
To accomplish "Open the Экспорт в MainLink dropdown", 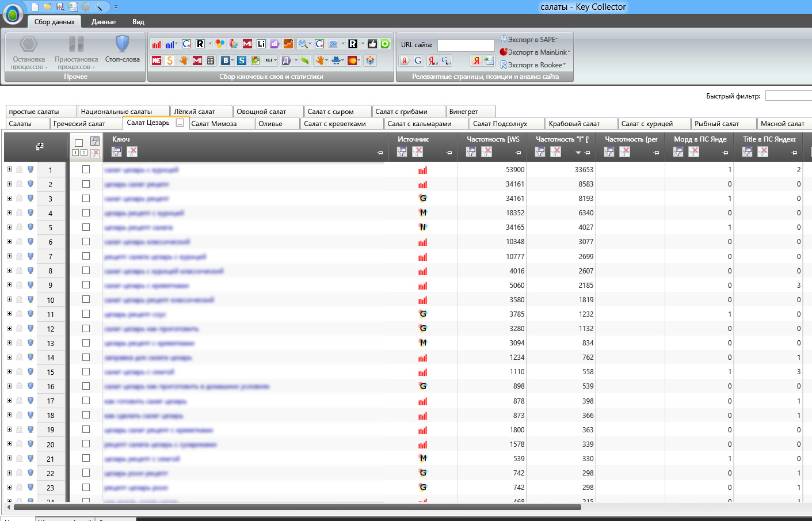I will (x=535, y=52).
